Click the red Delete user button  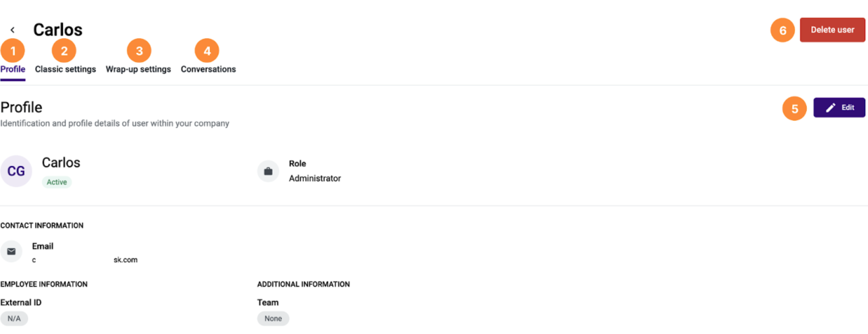point(832,30)
